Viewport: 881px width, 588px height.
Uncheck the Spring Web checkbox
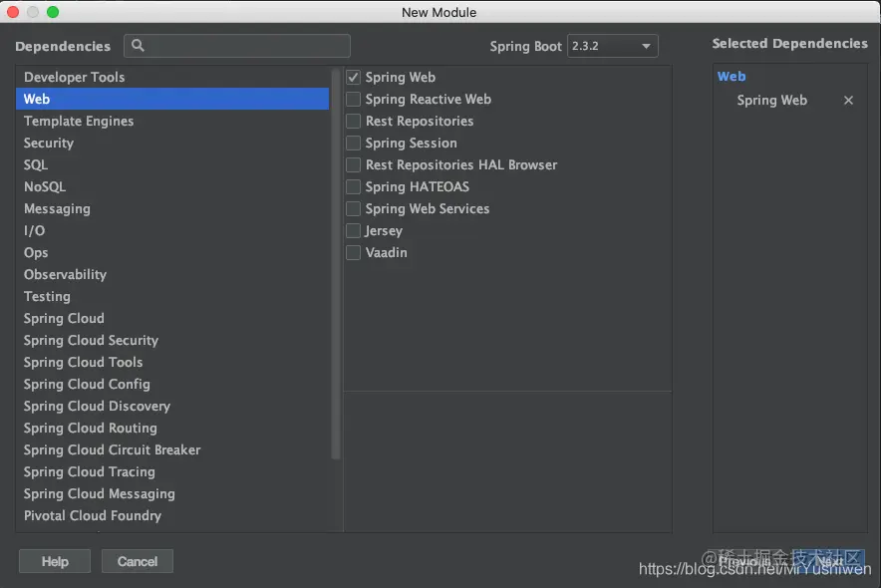point(353,77)
